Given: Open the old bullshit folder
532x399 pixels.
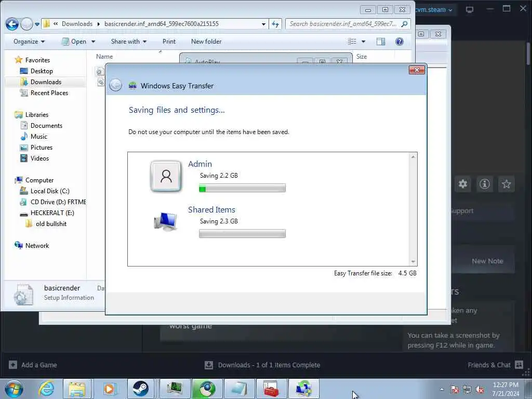Looking at the screenshot, I should click(x=51, y=223).
